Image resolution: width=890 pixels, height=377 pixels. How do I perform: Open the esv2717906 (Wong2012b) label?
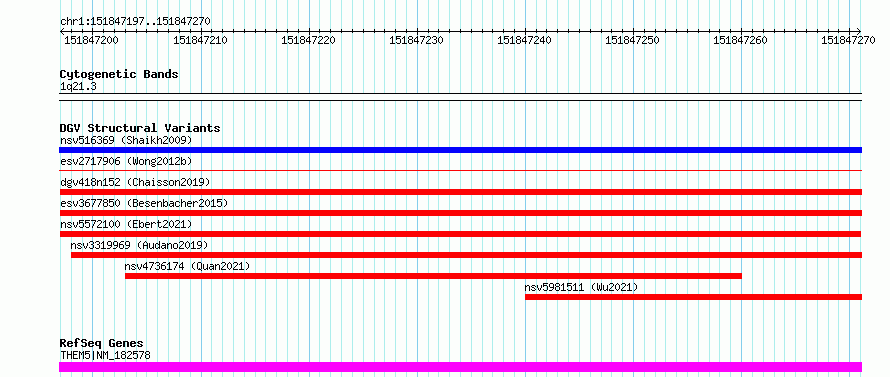click(x=126, y=161)
